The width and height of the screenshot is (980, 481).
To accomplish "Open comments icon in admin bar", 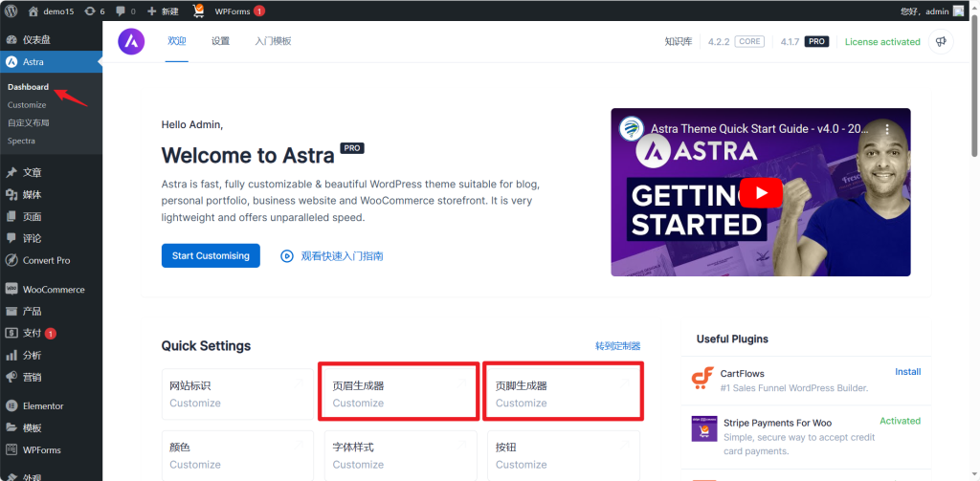I will pos(124,11).
